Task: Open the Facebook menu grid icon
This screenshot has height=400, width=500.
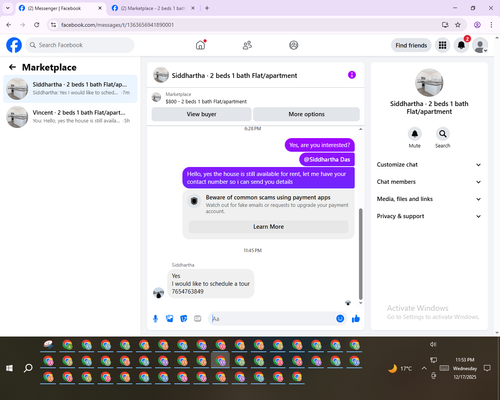Action: pyautogui.click(x=442, y=45)
